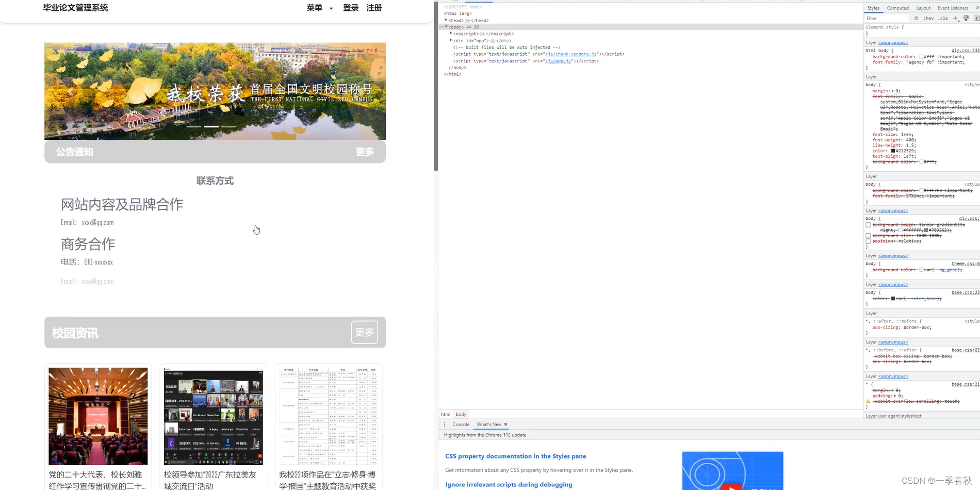Image resolution: width=980 pixels, height=490 pixels.
Task: Open 'Ignore irrelevant scripts during debugging' link
Action: [509, 485]
